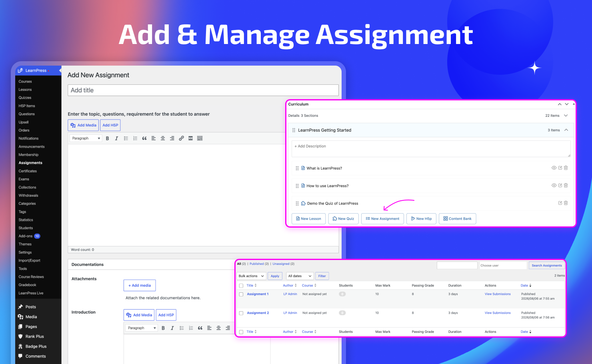
Task: Sort assignments by Title in header row
Action: [252, 286]
